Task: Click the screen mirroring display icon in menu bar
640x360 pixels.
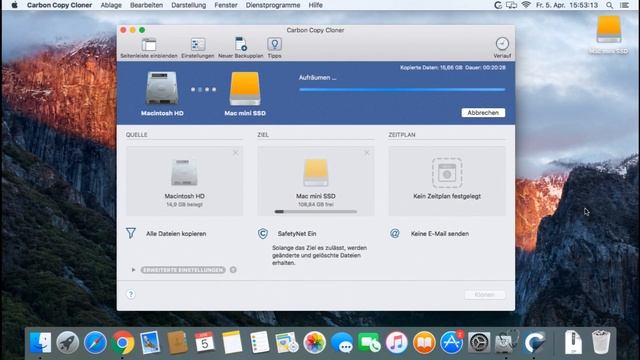Action: tap(511, 5)
